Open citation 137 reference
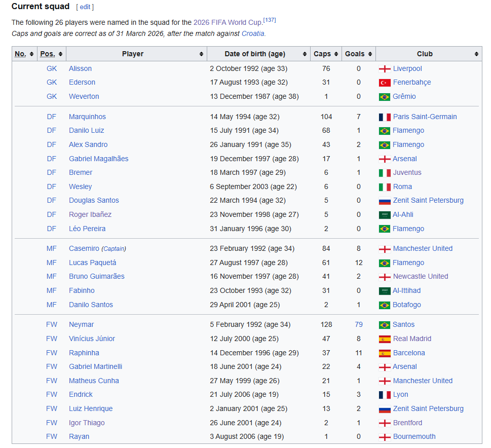 [x=269, y=20]
